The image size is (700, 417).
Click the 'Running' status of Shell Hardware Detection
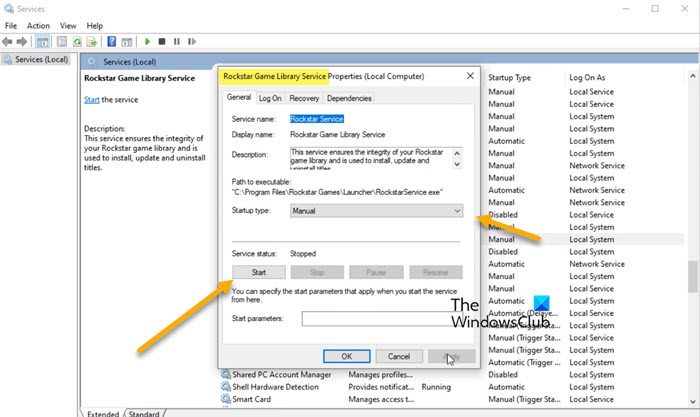436,387
